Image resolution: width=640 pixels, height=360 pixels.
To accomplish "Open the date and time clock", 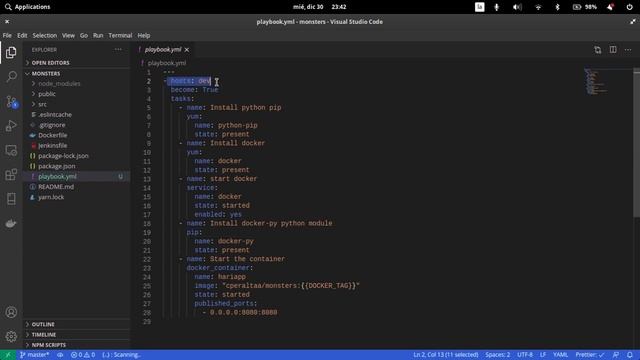I will [320, 7].
